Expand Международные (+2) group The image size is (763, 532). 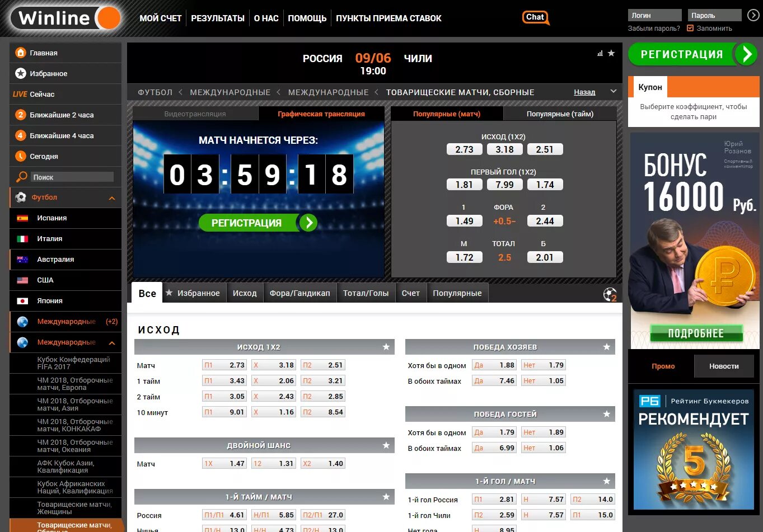[65, 322]
